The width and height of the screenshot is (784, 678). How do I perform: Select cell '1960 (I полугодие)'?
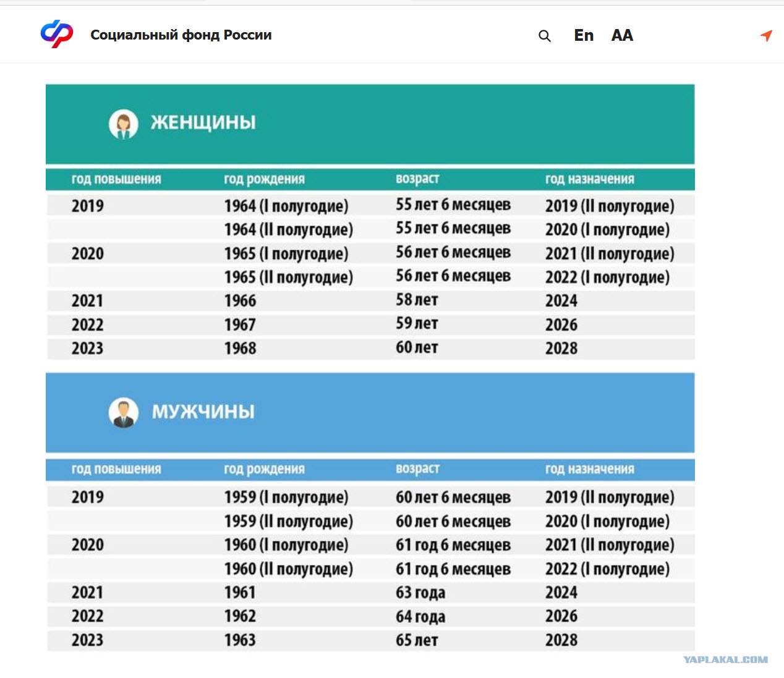[x=286, y=545]
